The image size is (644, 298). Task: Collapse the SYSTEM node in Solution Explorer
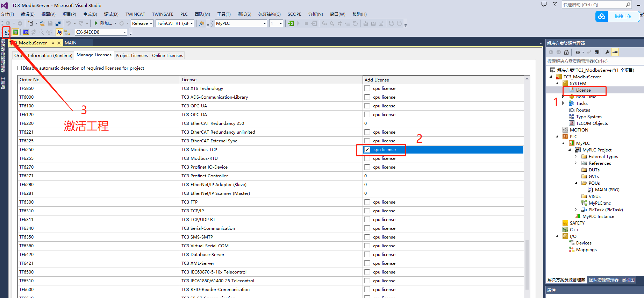pos(557,84)
